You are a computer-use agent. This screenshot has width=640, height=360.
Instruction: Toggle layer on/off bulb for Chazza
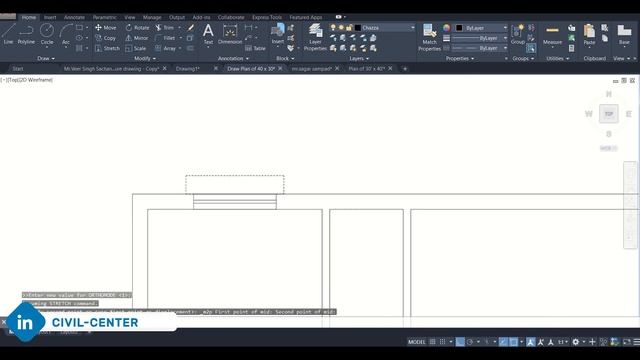pos(333,28)
